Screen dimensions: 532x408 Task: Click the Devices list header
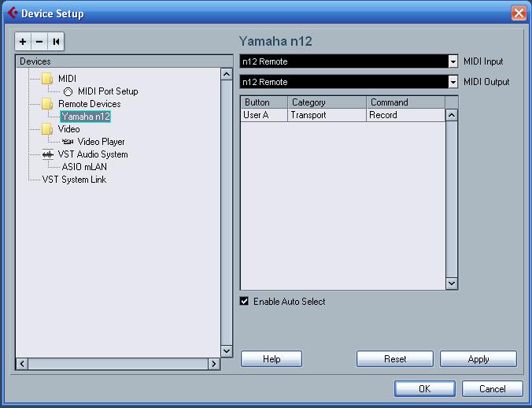pyautogui.click(x=124, y=61)
